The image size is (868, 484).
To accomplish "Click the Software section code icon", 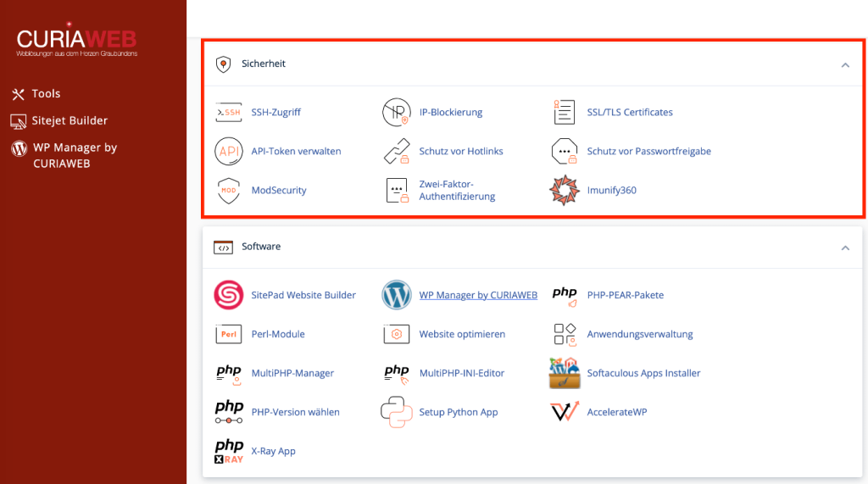I will pyautogui.click(x=223, y=247).
